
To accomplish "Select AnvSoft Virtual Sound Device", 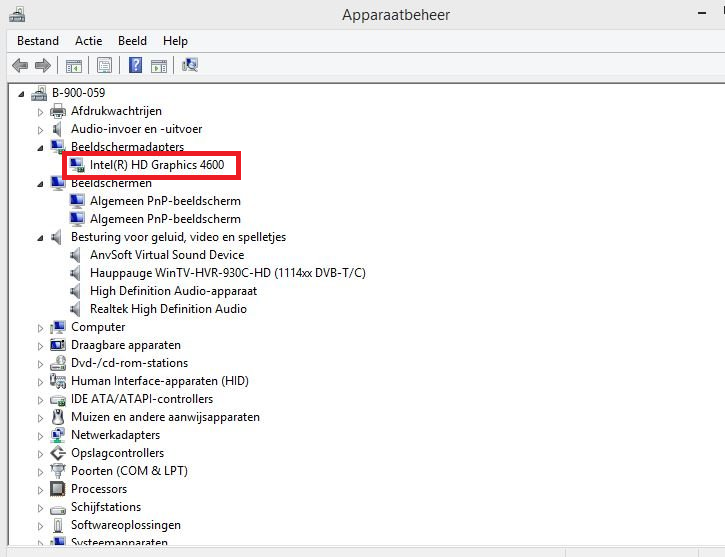I will tap(167, 255).
